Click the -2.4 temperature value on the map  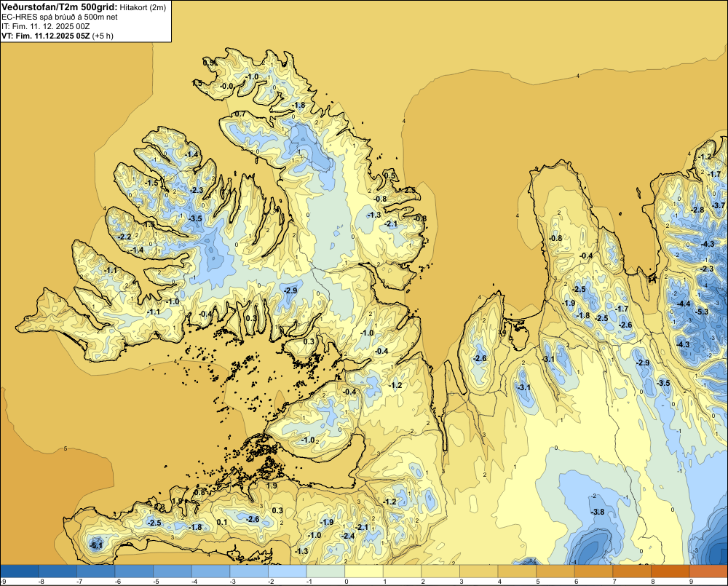pos(347,536)
